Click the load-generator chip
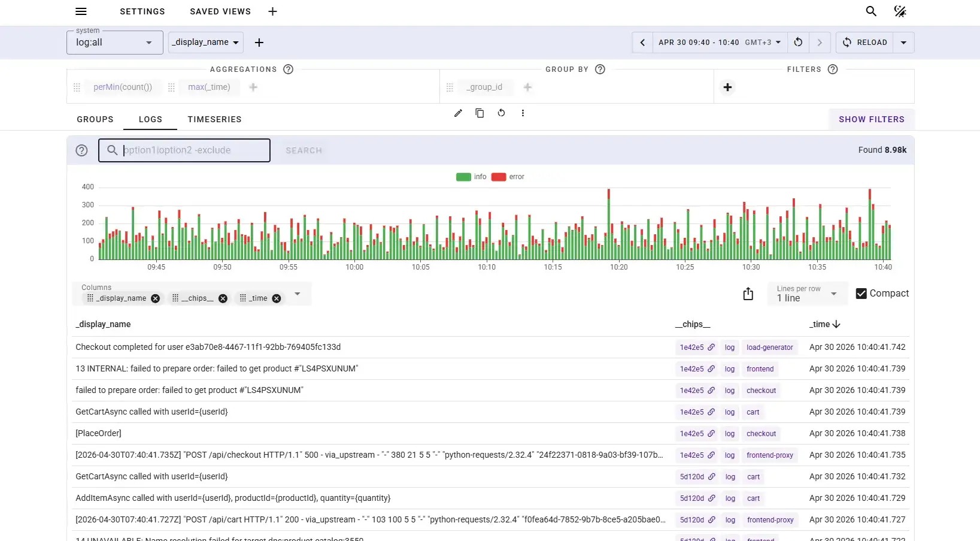This screenshot has width=980, height=541. click(770, 347)
